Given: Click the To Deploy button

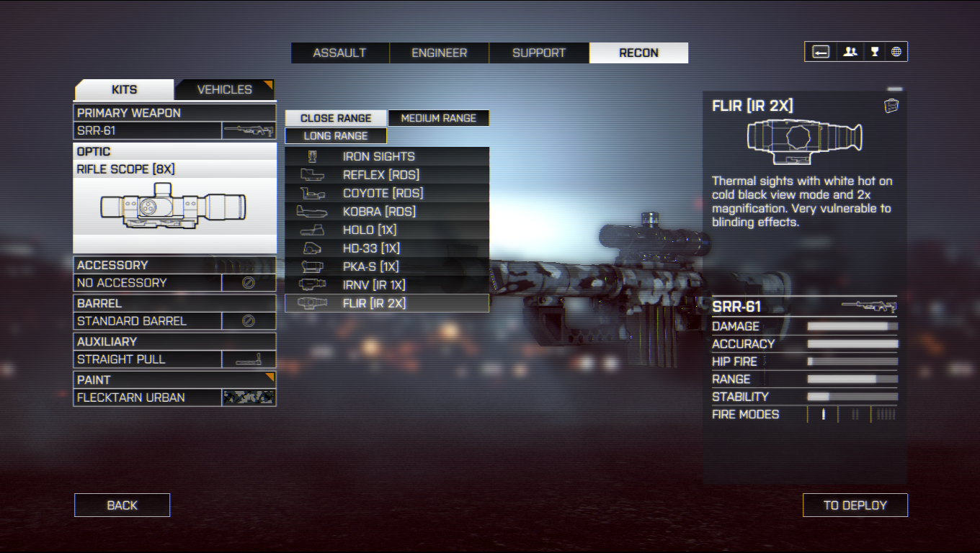Looking at the screenshot, I should pyautogui.click(x=855, y=505).
